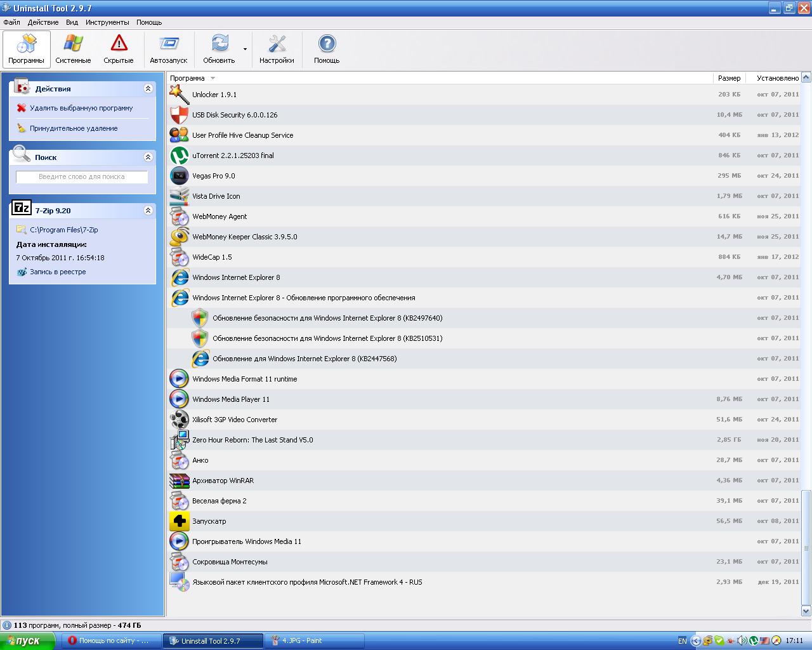Click the install date 7 Октябрь 2011 text

tap(60, 258)
